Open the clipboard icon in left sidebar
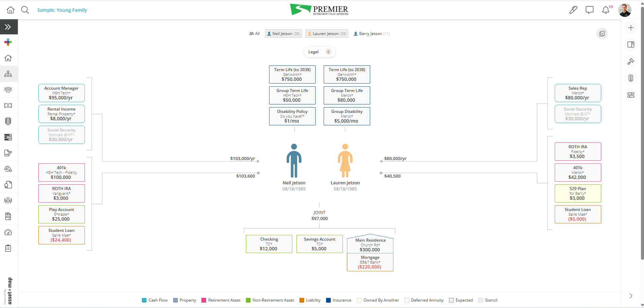Image resolution: width=644 pixels, height=308 pixels. pyautogui.click(x=8, y=248)
